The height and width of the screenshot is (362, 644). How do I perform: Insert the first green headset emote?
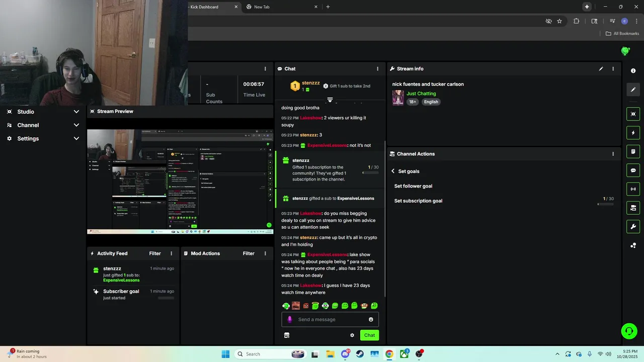[x=286, y=306]
